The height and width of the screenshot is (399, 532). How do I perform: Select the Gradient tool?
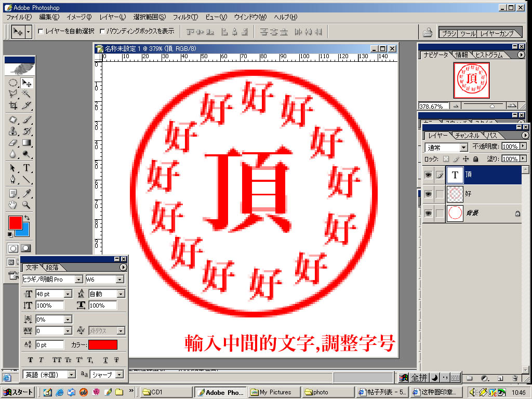coord(26,142)
